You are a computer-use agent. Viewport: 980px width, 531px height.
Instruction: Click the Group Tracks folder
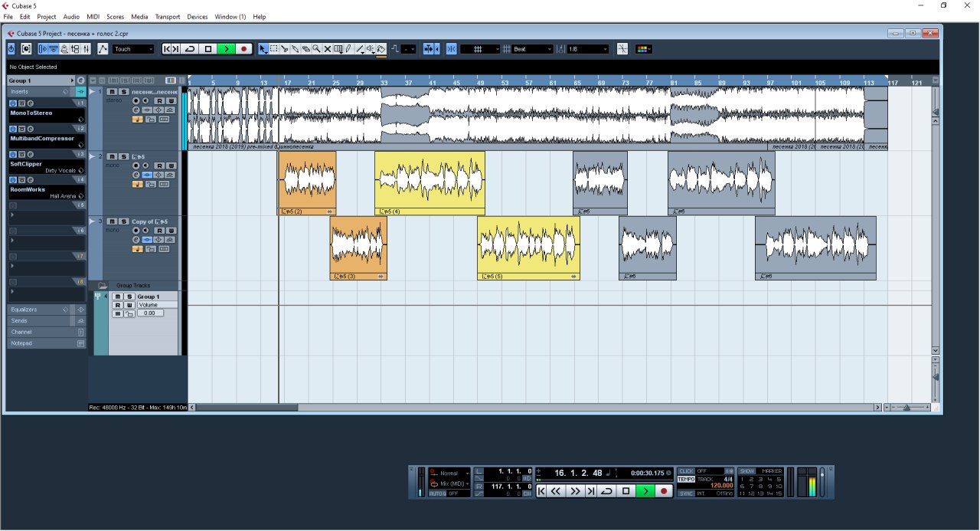click(103, 286)
